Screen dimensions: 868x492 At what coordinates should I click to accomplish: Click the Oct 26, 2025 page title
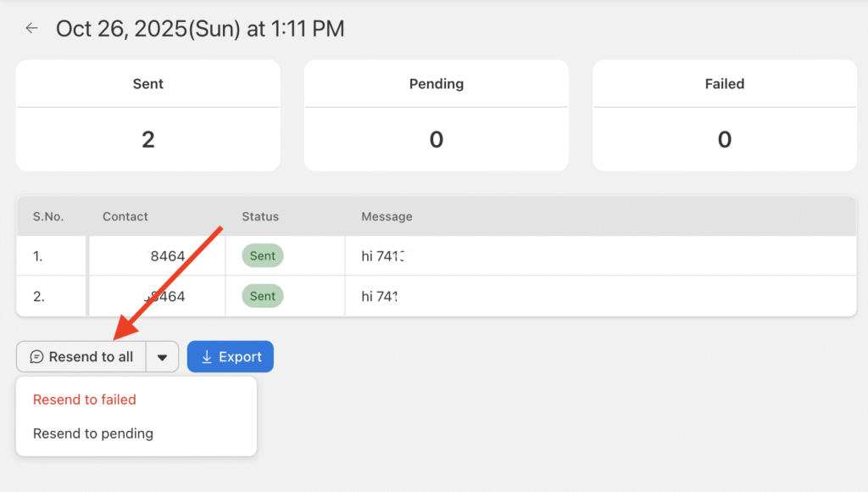point(200,28)
